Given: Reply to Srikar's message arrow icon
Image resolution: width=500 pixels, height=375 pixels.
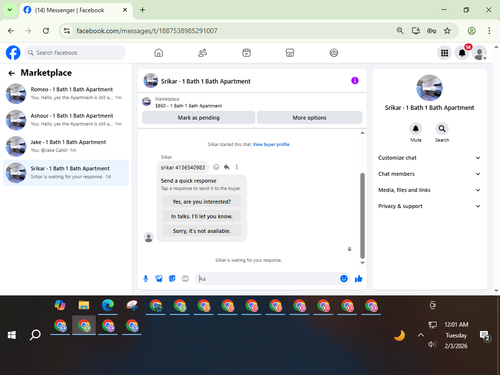Looking at the screenshot, I should (x=226, y=167).
